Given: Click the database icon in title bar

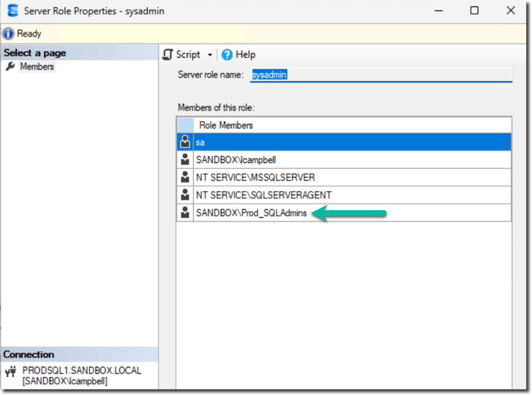Looking at the screenshot, I should [13, 11].
